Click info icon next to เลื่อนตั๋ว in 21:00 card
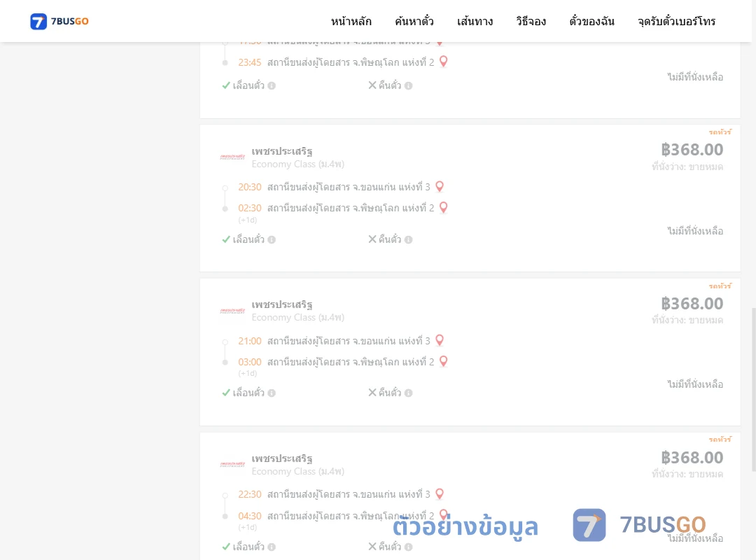756x560 pixels. coord(272,393)
